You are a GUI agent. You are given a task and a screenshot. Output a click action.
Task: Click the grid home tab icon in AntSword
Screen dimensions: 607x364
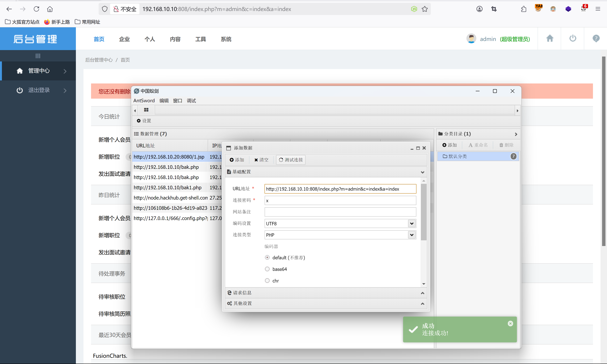pos(146,110)
